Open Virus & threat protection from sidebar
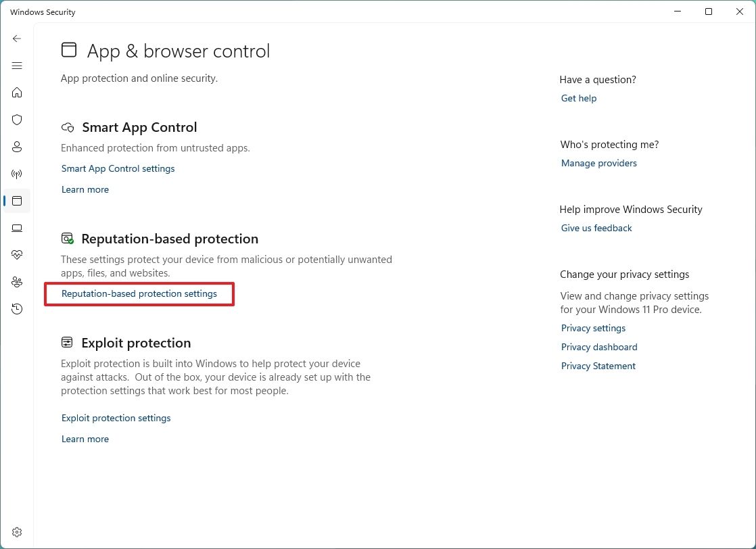This screenshot has width=756, height=549. [17, 120]
